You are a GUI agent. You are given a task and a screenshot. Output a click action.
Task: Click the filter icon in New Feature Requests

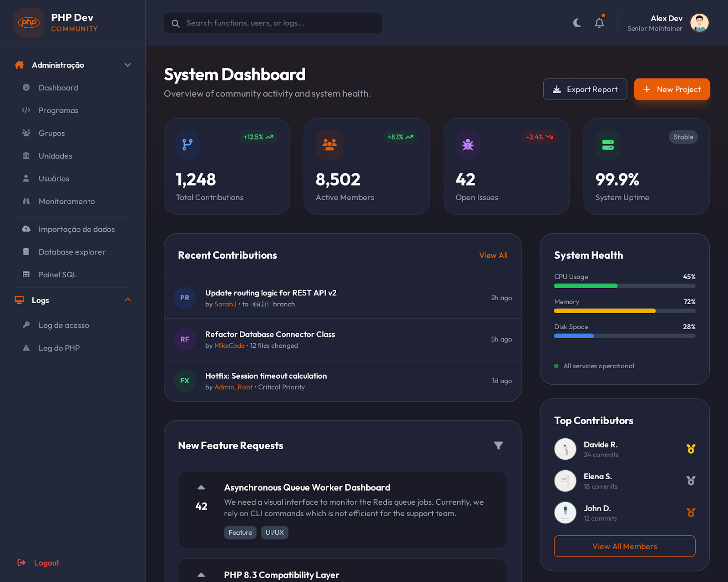tap(498, 446)
